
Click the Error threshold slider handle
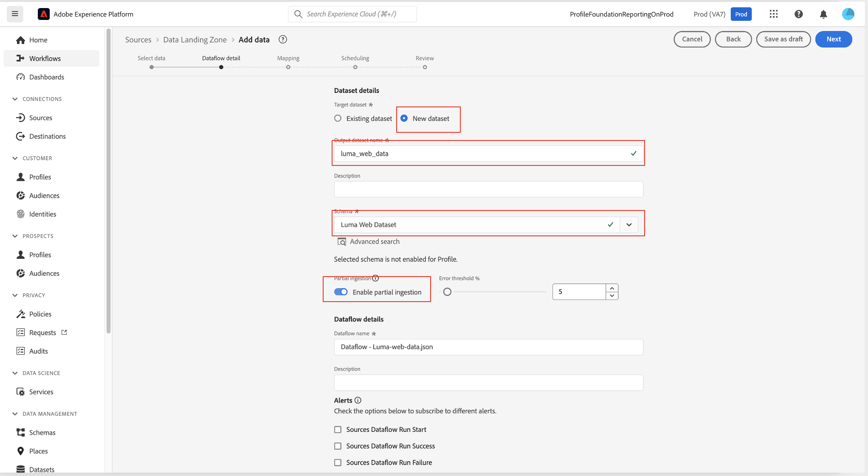pyautogui.click(x=447, y=292)
